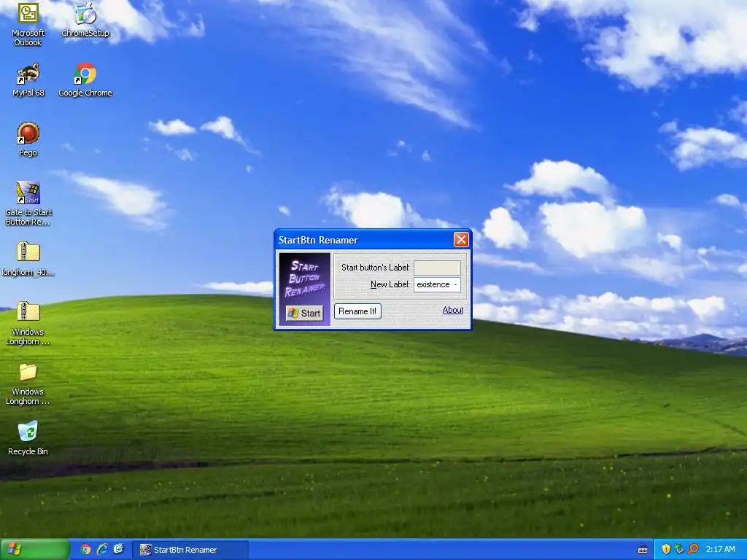This screenshot has height=560, width=747.
Task: Click the StartBtn Renamer taskbar button
Action: [190, 550]
